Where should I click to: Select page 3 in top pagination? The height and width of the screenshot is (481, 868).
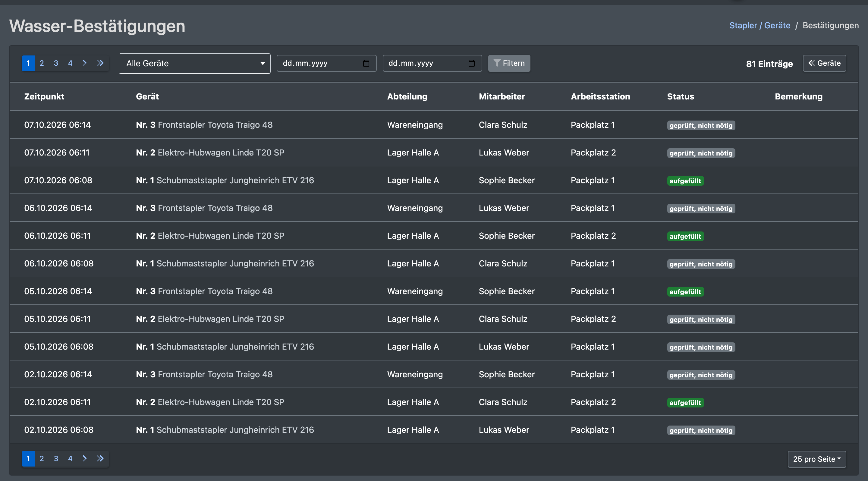56,63
